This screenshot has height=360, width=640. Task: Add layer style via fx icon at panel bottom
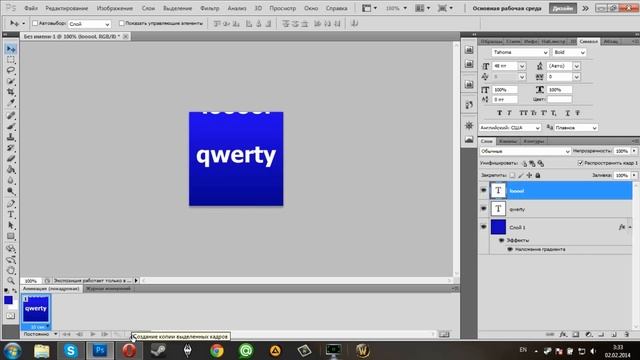tap(563, 334)
